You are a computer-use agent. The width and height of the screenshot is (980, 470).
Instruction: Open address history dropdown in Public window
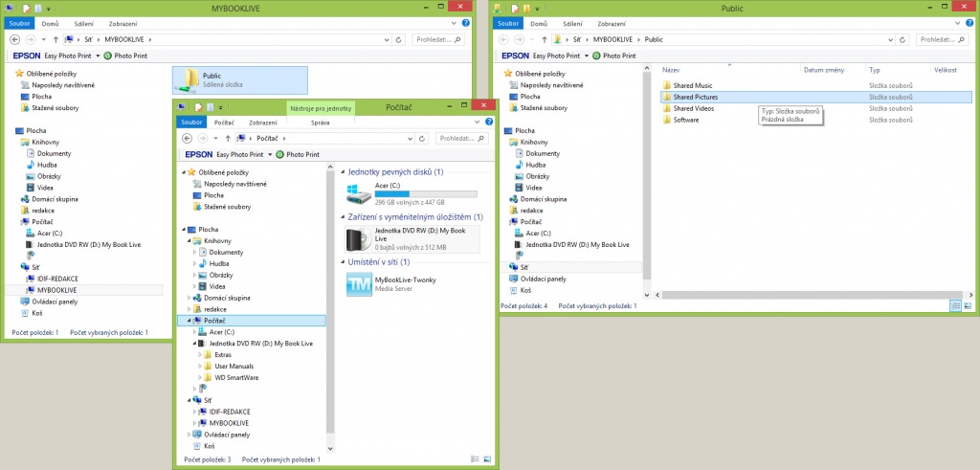tap(891, 39)
